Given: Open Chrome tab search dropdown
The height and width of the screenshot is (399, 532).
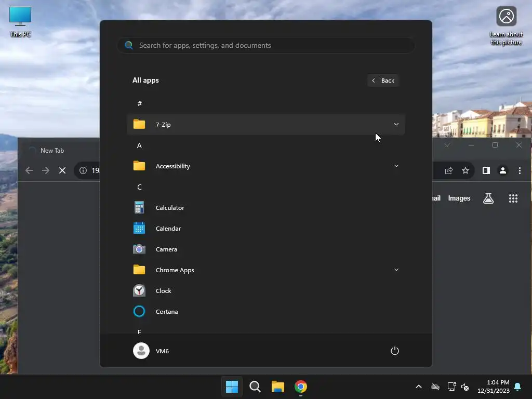Looking at the screenshot, I should [x=447, y=145].
